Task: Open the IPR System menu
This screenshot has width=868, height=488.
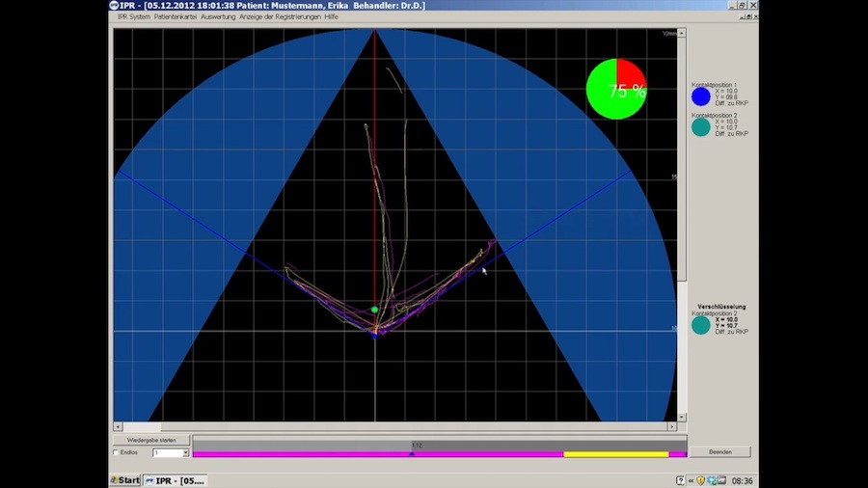Action: tap(135, 17)
